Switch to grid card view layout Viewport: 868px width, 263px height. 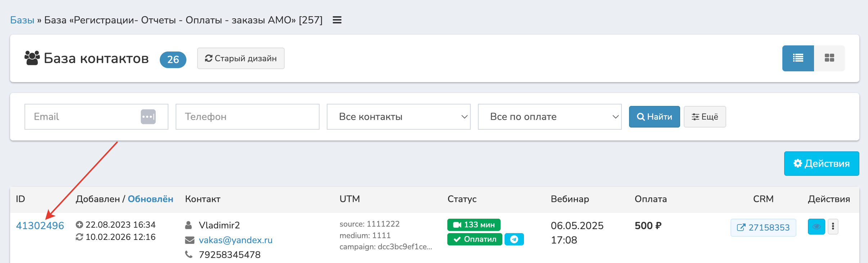point(829,58)
